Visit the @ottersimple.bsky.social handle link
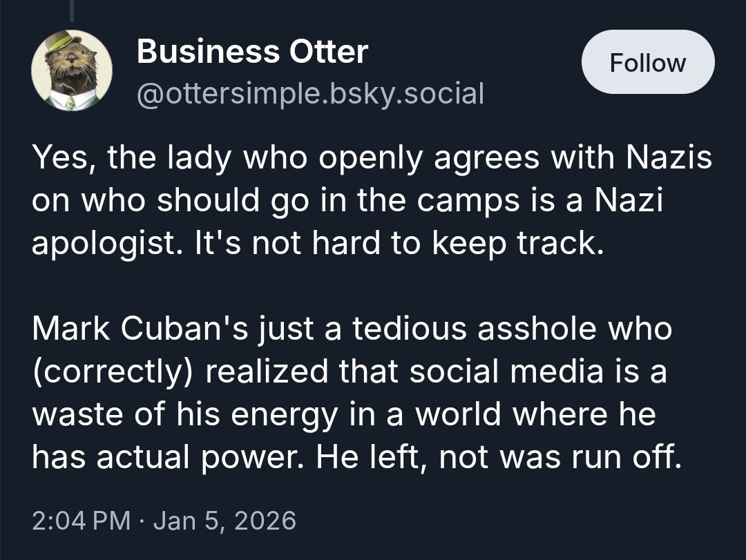This screenshot has height=560, width=746. point(310,93)
